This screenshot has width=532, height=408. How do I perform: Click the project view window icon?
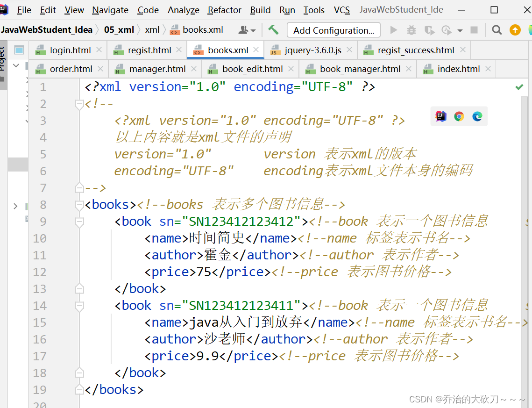click(x=19, y=50)
